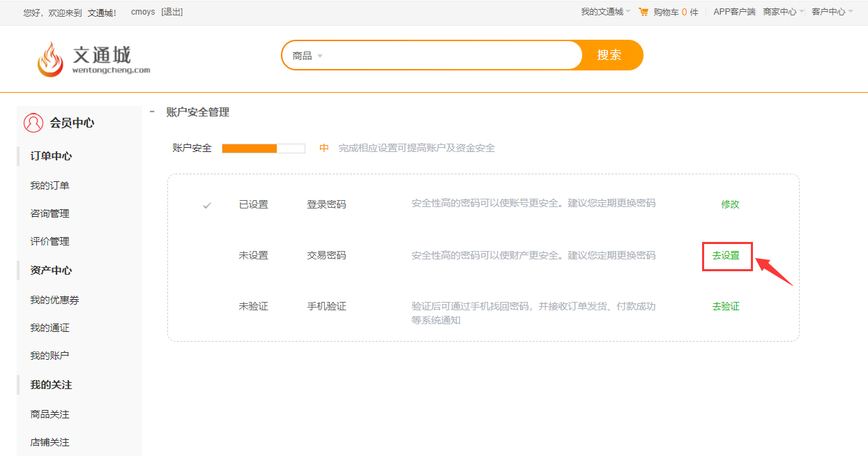
Task: Expand the 客户中心 dropdown menu
Action: (x=832, y=12)
